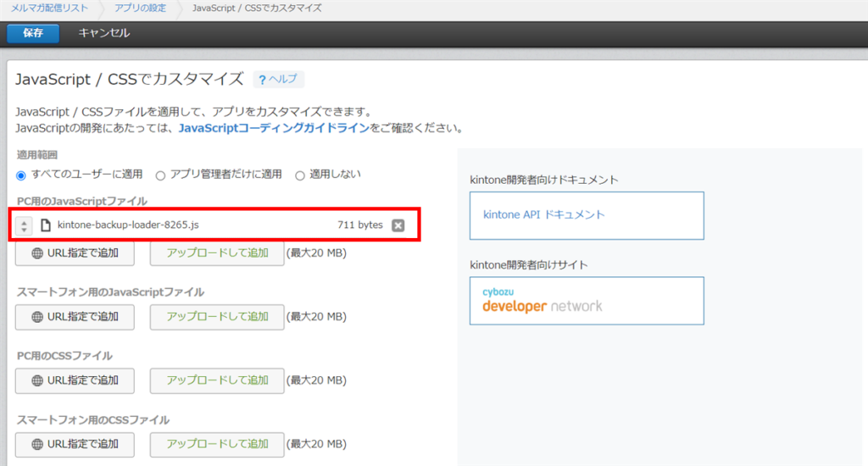Click the JavaScript / CSSでカスタマイズ breadcrumb text
Screen dimensions: 868x466
point(257,8)
